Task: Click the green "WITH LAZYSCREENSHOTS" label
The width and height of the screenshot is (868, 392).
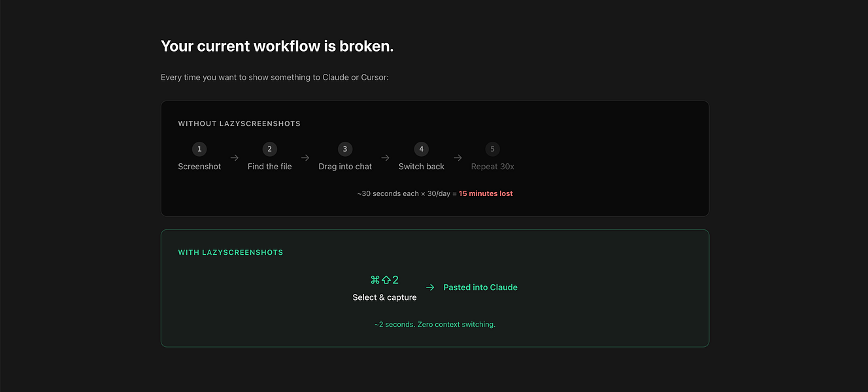Action: [231, 252]
